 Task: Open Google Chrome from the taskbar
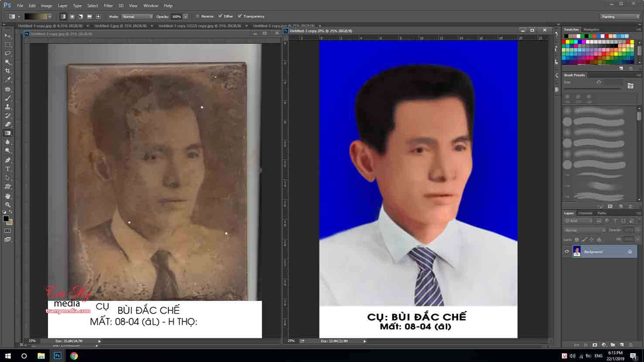coord(74,356)
